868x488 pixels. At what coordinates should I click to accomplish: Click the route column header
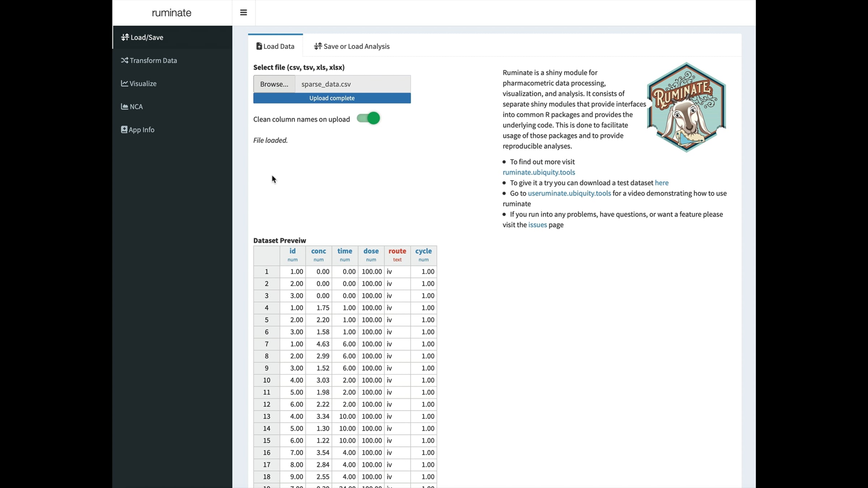tap(397, 251)
